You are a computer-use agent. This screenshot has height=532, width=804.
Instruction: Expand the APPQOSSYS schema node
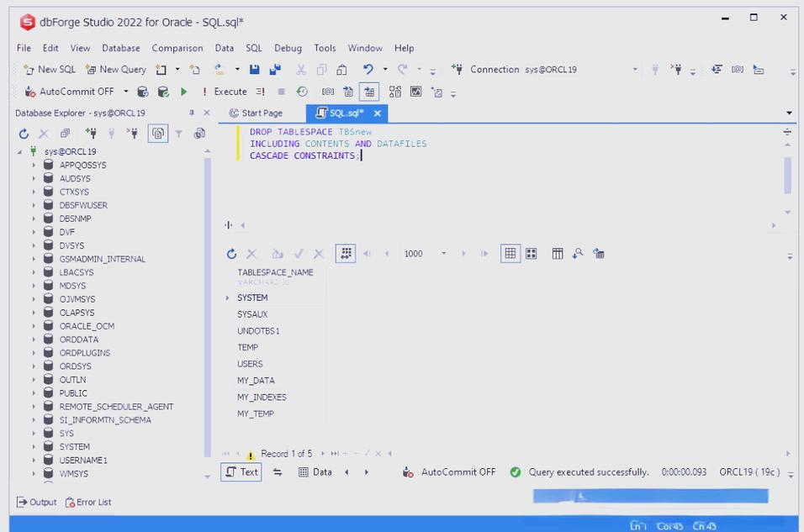[x=34, y=166]
